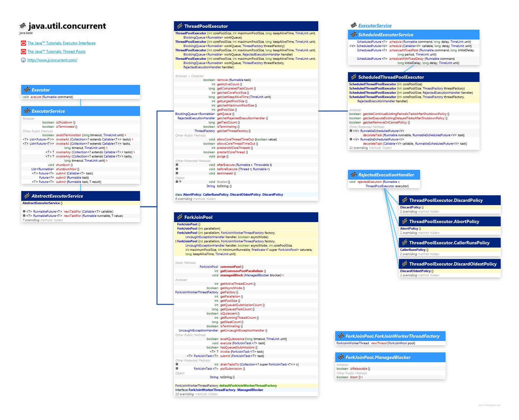Click the package icon beside java.util.concurrent title
Screen dimensions: 519x420
coord(23,26)
